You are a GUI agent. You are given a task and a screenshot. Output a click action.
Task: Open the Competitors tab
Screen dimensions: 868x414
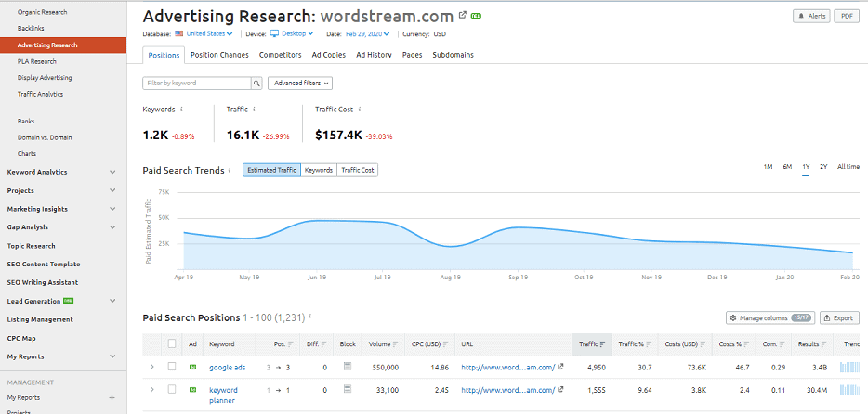coord(280,55)
